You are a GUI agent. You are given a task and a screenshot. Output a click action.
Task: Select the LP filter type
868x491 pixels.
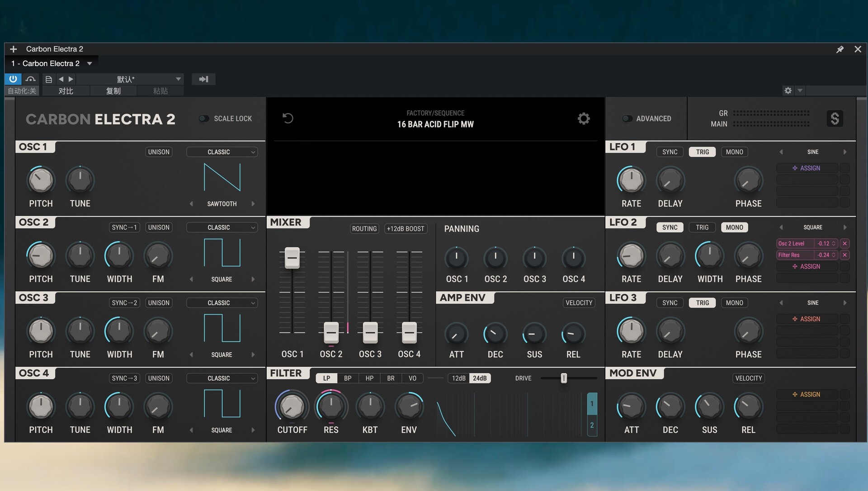326,378
